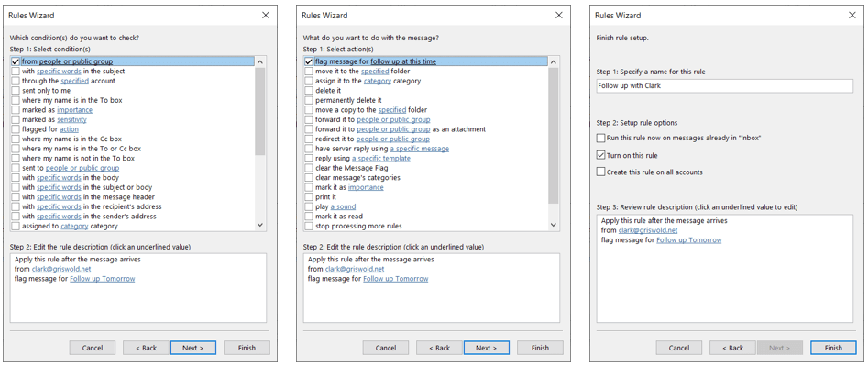Screen dimensions: 868x367
Task: Click scroll-up arrow in the actions list
Action: coord(554,62)
